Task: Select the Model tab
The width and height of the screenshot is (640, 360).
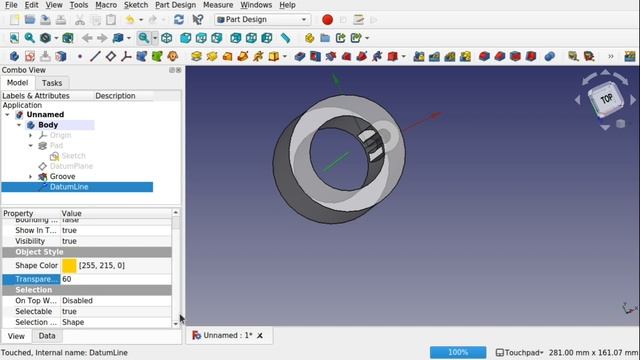Action: click(x=18, y=82)
